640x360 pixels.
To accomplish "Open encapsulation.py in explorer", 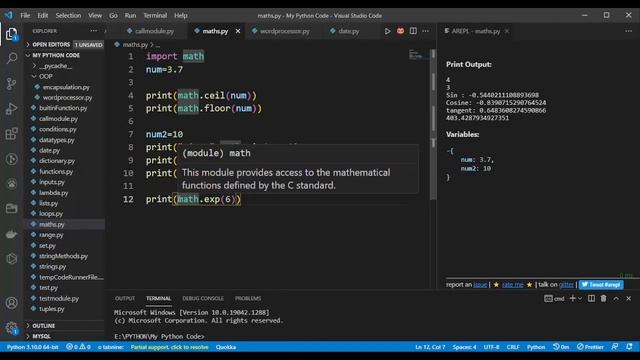I will [x=66, y=87].
